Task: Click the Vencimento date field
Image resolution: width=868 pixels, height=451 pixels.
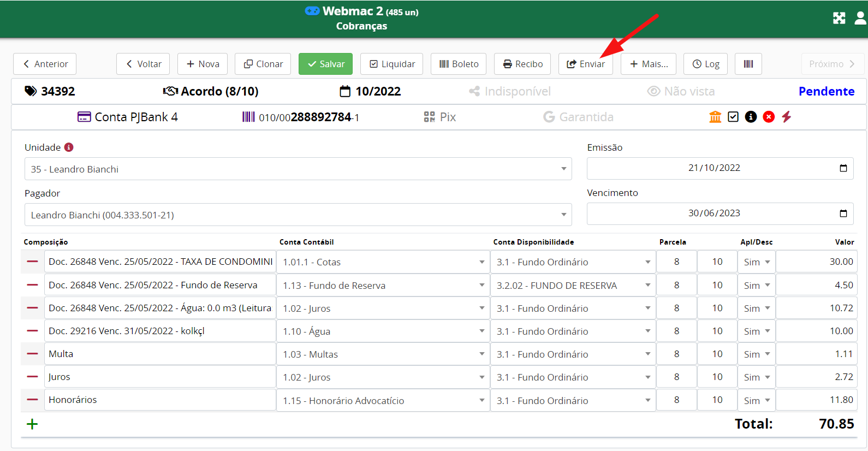Action: tap(714, 213)
